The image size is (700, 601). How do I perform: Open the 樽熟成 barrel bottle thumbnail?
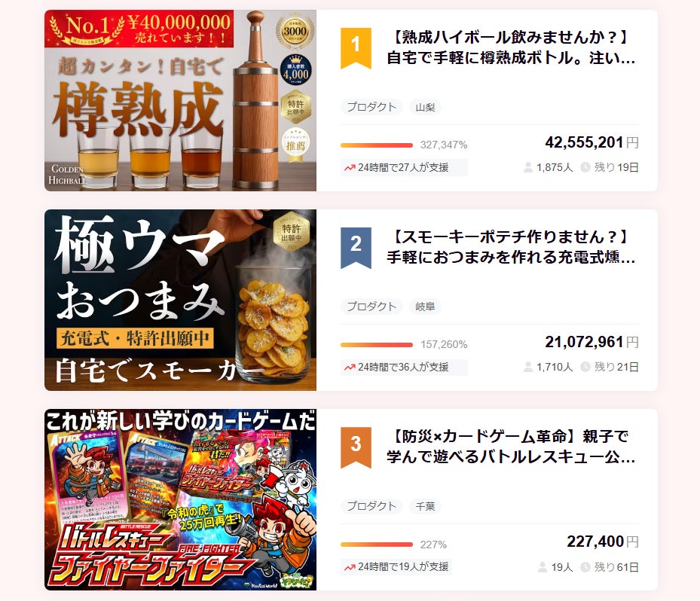pyautogui.click(x=180, y=100)
